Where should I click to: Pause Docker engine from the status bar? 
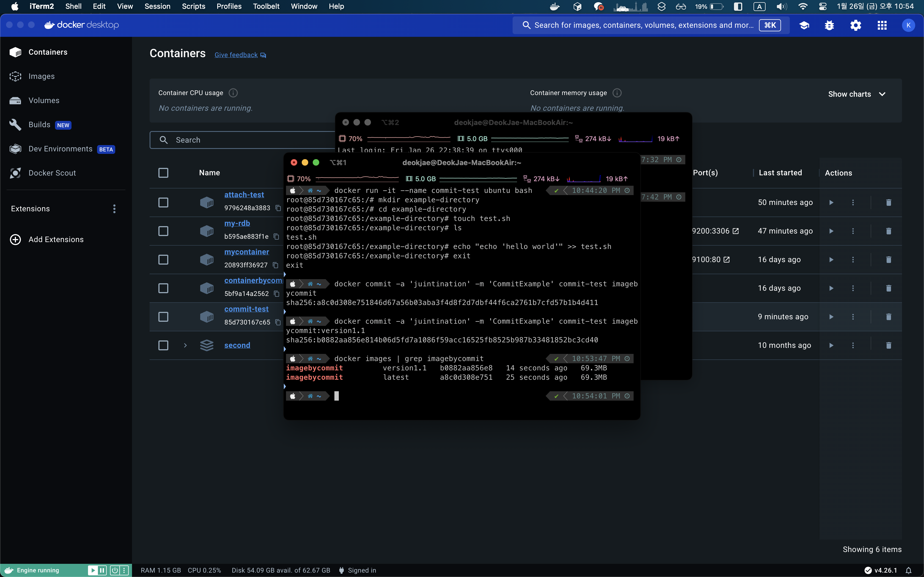[x=102, y=570]
